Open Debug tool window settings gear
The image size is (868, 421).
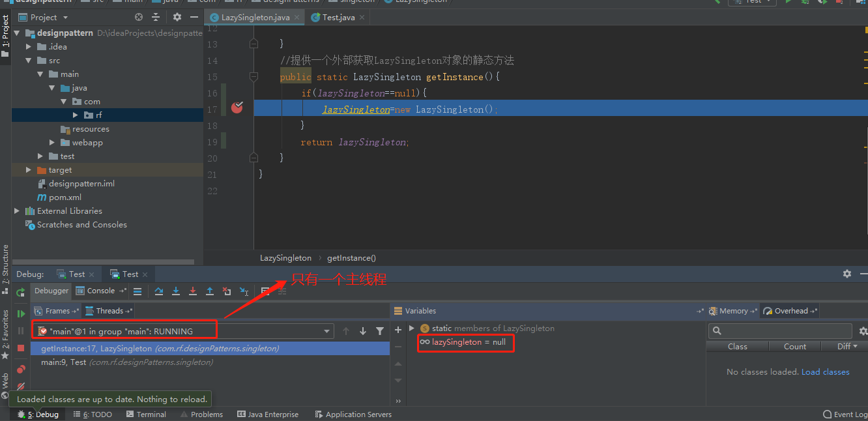(x=846, y=274)
